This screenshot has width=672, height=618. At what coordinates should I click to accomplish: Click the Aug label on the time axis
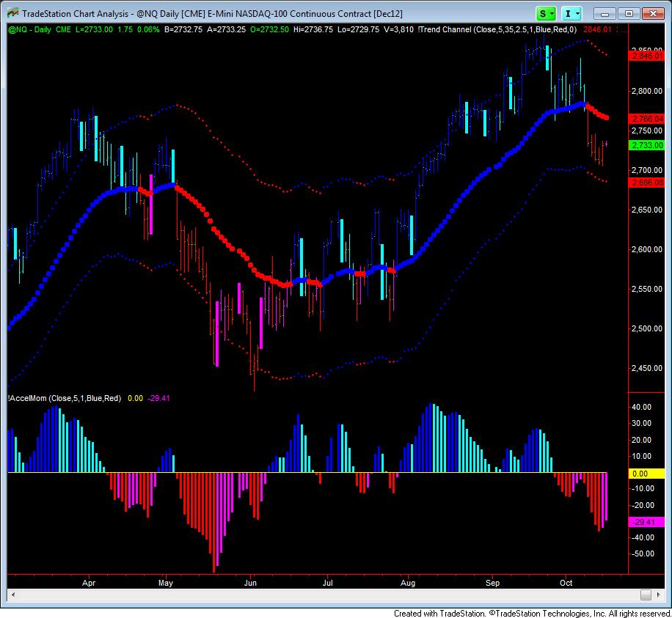409,584
